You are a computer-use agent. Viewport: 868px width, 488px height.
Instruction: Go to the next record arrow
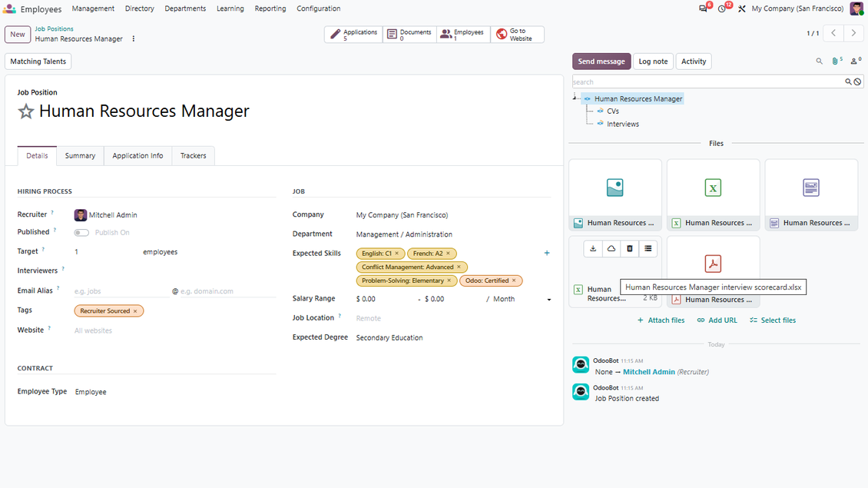853,33
